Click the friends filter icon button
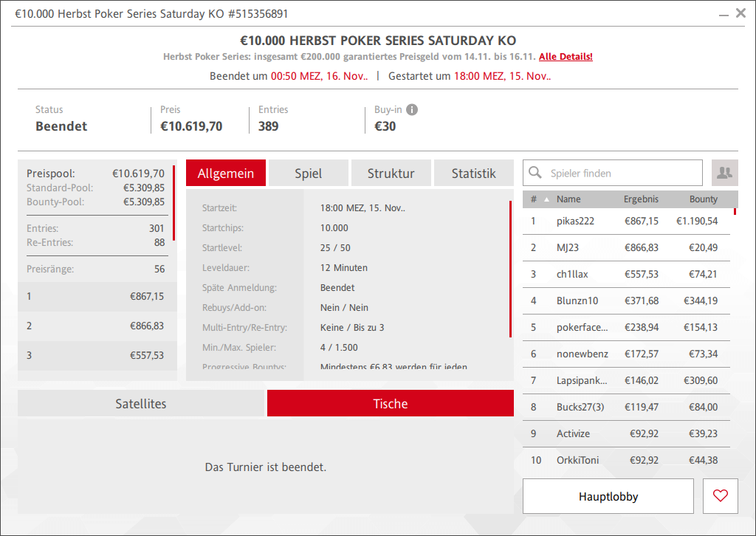756x536 pixels. pos(724,173)
